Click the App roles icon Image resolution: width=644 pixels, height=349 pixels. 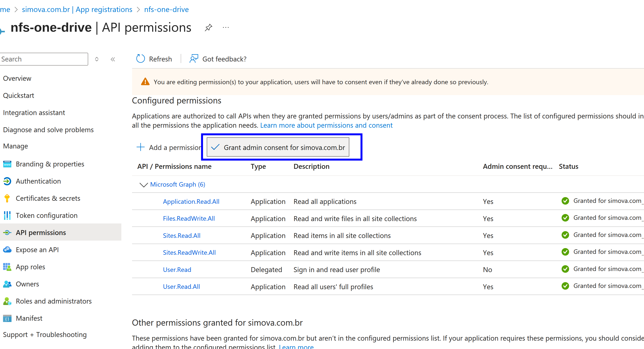(7, 267)
